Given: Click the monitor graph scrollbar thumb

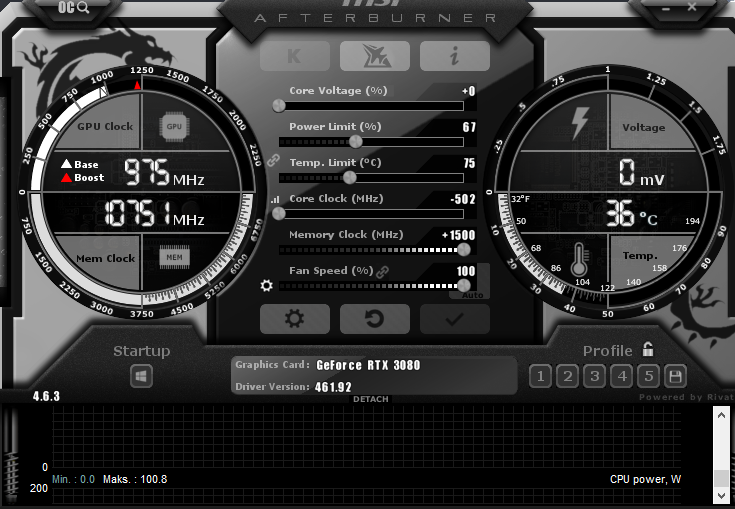Looking at the screenshot, I should (721, 479).
